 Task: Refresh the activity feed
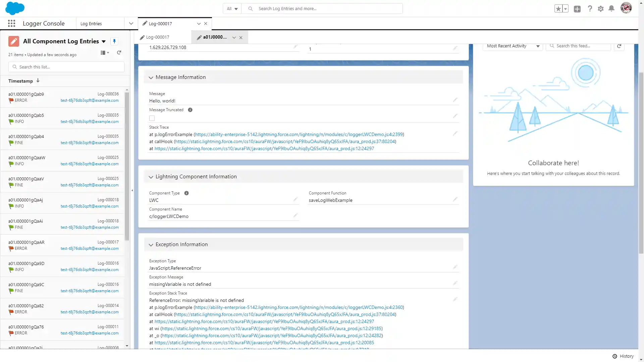pyautogui.click(x=619, y=46)
